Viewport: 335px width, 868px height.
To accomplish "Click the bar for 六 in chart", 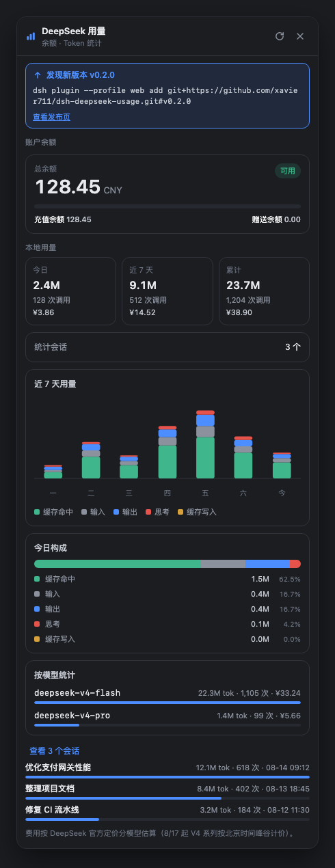I will [243, 457].
